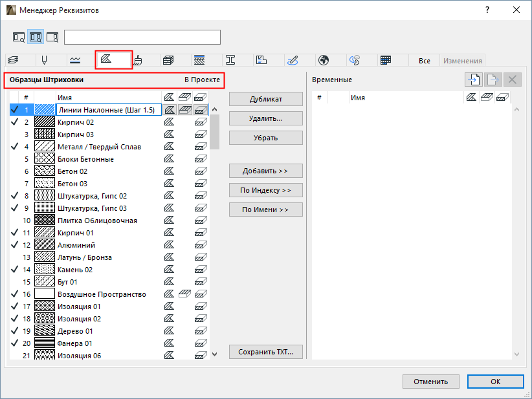Viewport: 532px width, 399px height.
Task: Click the X clear icon in Временные
Action: pos(513,80)
